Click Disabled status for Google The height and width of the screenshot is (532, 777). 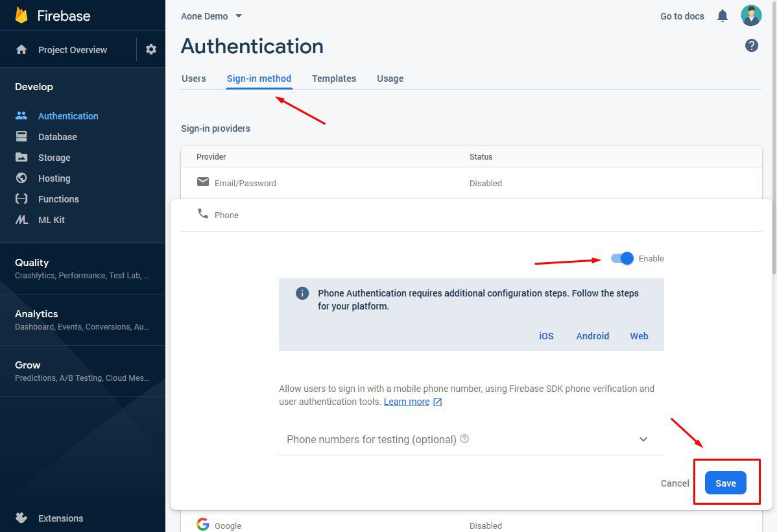[x=486, y=526]
